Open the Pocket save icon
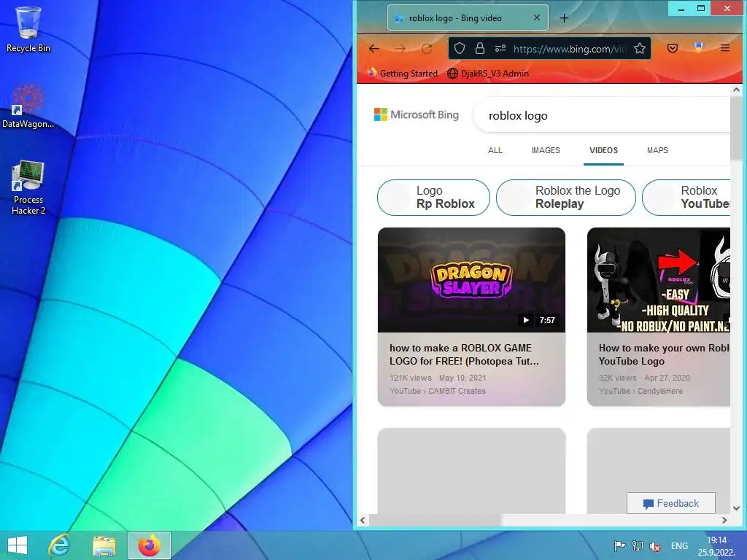Viewport: 747px width, 560px height. [x=673, y=48]
